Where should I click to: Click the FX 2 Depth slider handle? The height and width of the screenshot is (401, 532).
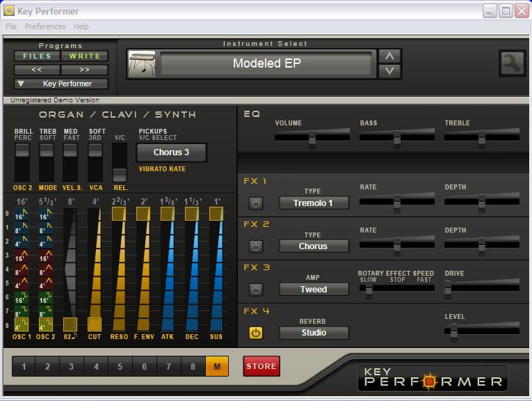tap(482, 246)
